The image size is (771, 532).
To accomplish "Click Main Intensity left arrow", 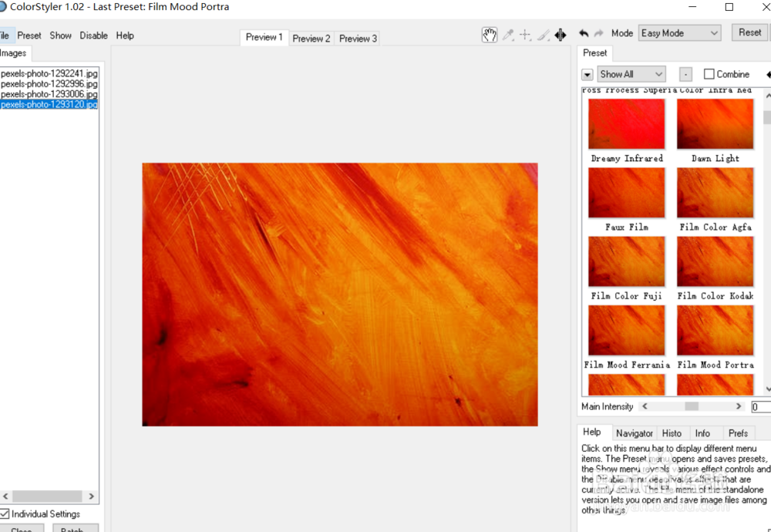I will pos(645,406).
